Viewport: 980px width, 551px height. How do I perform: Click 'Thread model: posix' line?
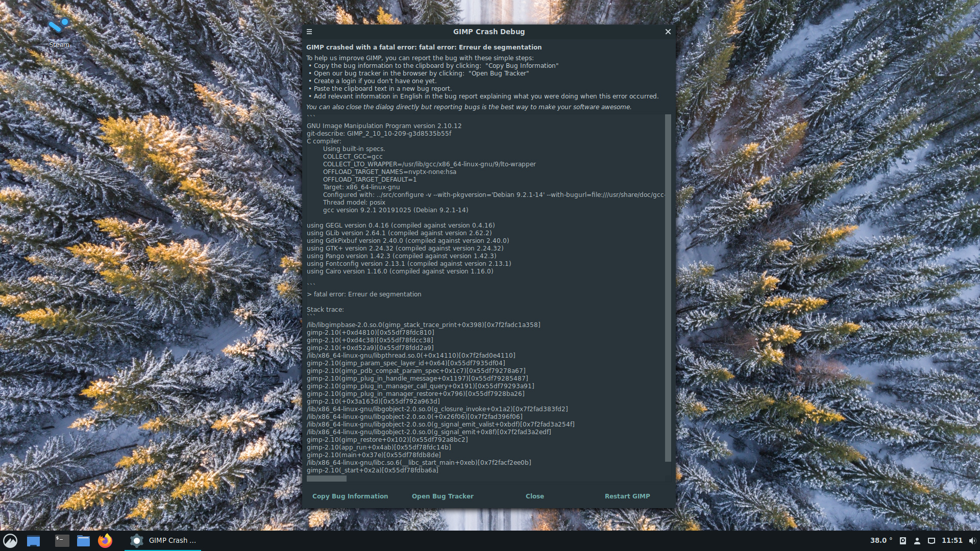pos(354,203)
